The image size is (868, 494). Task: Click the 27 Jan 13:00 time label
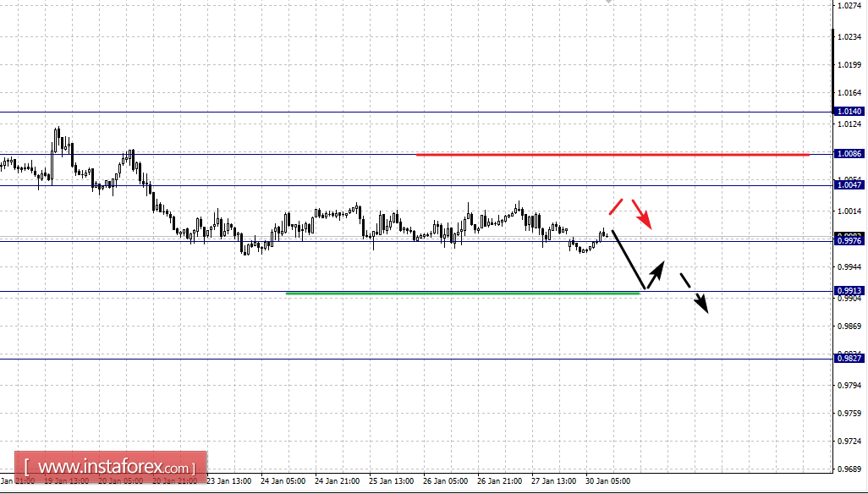tap(553, 481)
